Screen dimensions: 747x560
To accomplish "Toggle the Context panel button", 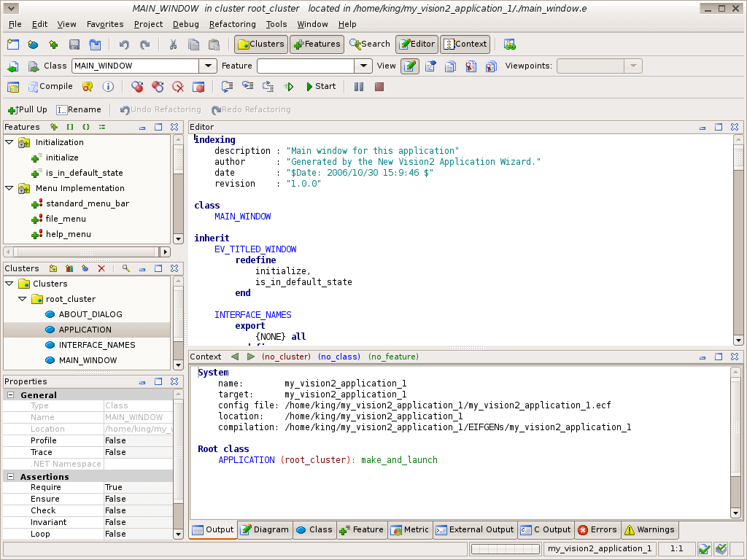I will pos(465,44).
